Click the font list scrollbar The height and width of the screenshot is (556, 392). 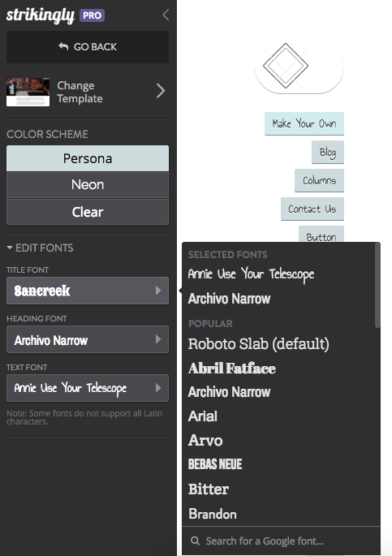point(377,285)
